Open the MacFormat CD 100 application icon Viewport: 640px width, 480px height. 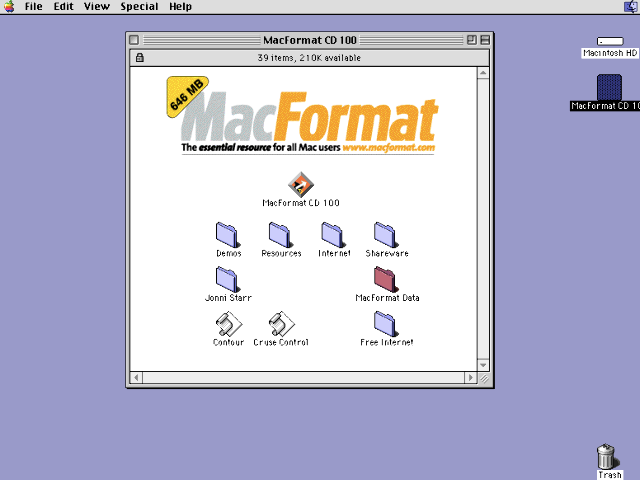click(301, 184)
